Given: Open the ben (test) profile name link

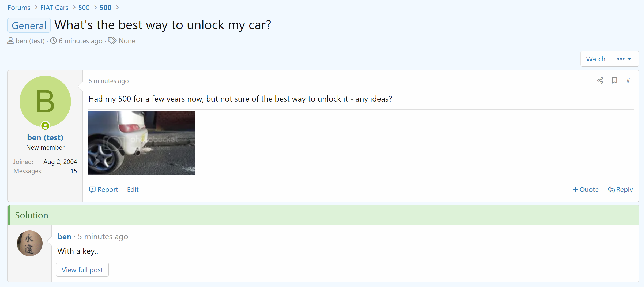Looking at the screenshot, I should pyautogui.click(x=45, y=137).
